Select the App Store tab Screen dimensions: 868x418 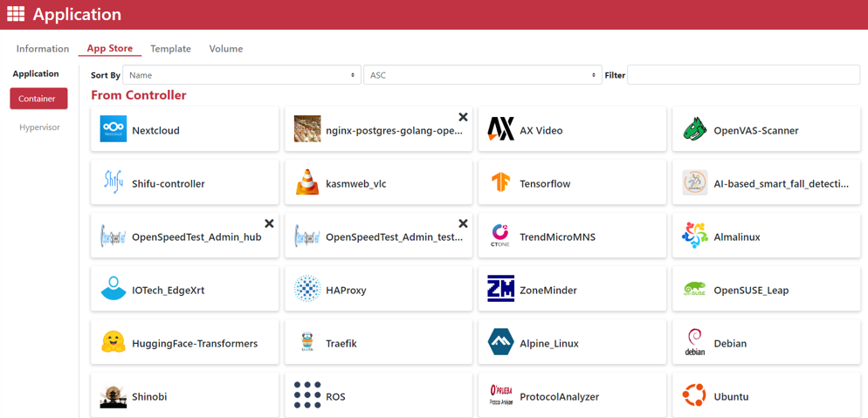click(110, 48)
